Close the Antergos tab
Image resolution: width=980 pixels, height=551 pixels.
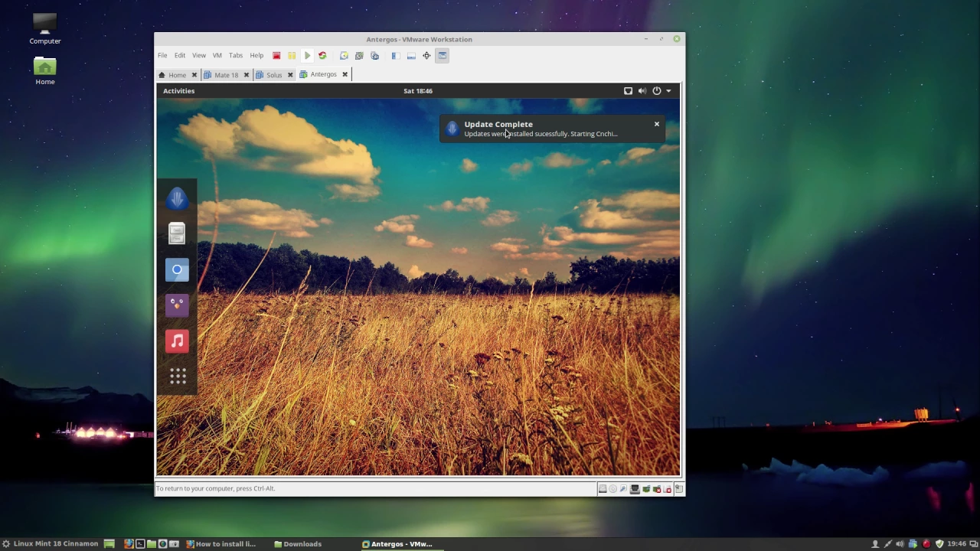[345, 74]
